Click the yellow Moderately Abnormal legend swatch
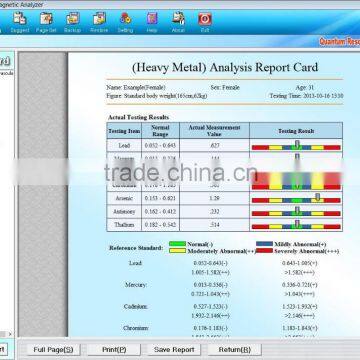Screen dimensions: 360x360 (177, 251)
